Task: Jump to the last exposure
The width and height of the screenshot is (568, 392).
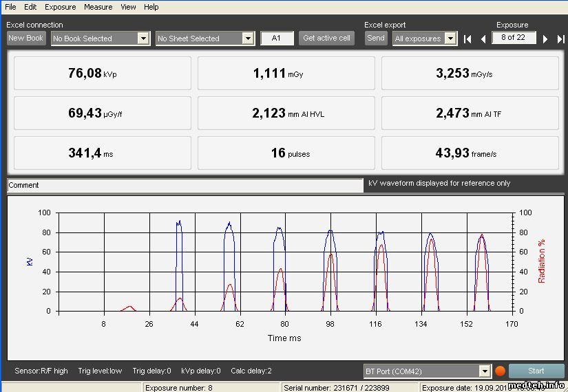Action: click(x=560, y=39)
